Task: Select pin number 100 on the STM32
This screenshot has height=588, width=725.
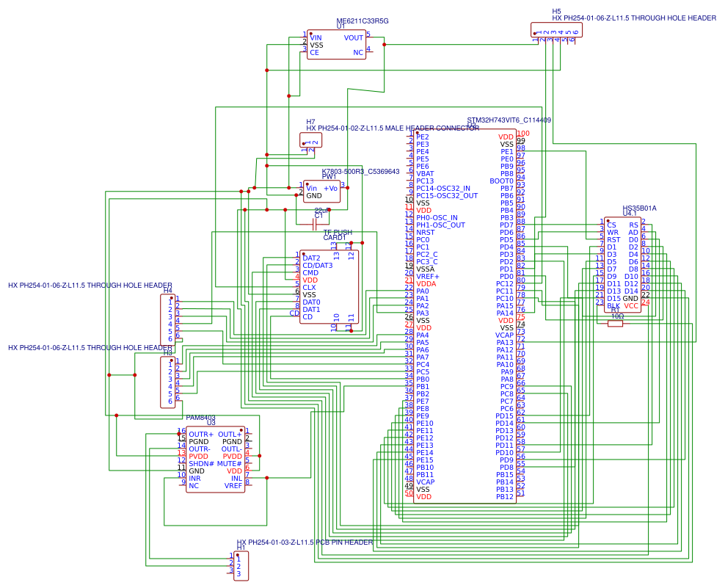Action: [x=523, y=134]
